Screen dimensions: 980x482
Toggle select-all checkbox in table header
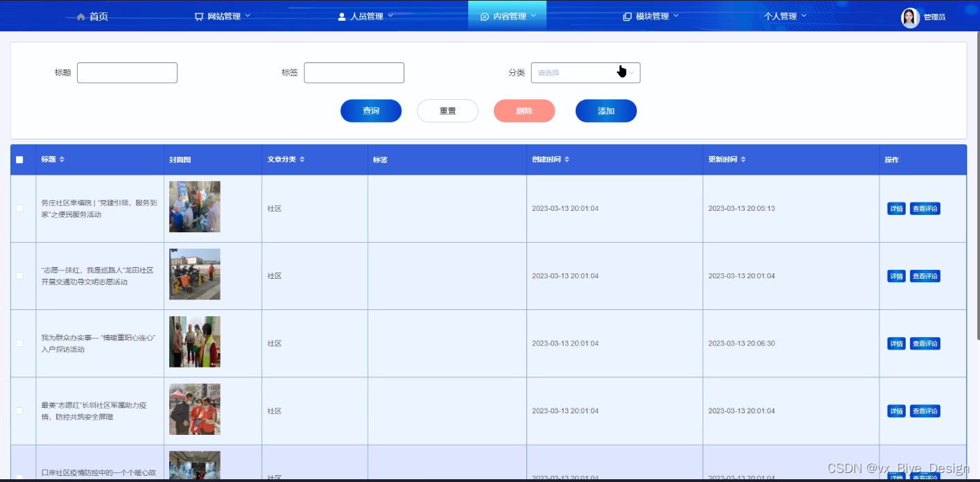(19, 160)
